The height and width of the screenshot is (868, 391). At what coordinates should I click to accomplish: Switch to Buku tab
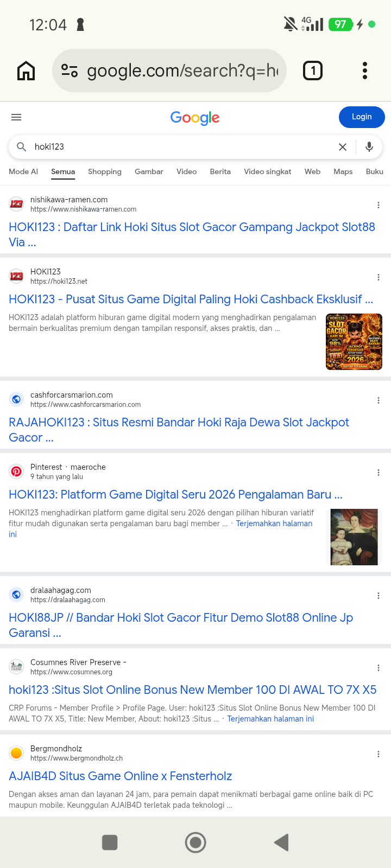pos(375,171)
